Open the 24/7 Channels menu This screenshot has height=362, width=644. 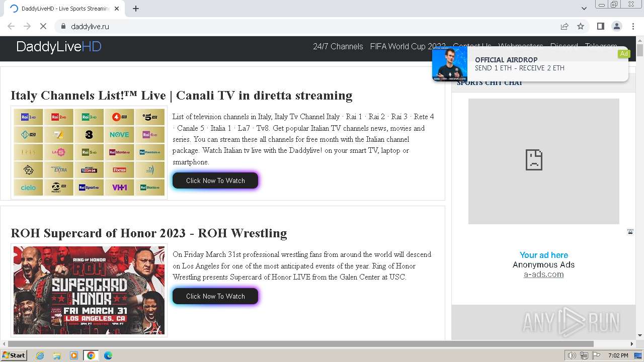coord(338,46)
